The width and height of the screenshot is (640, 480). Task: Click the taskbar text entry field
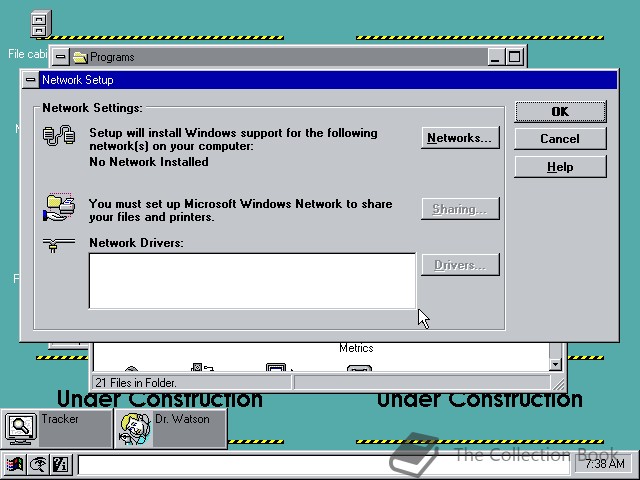324,464
